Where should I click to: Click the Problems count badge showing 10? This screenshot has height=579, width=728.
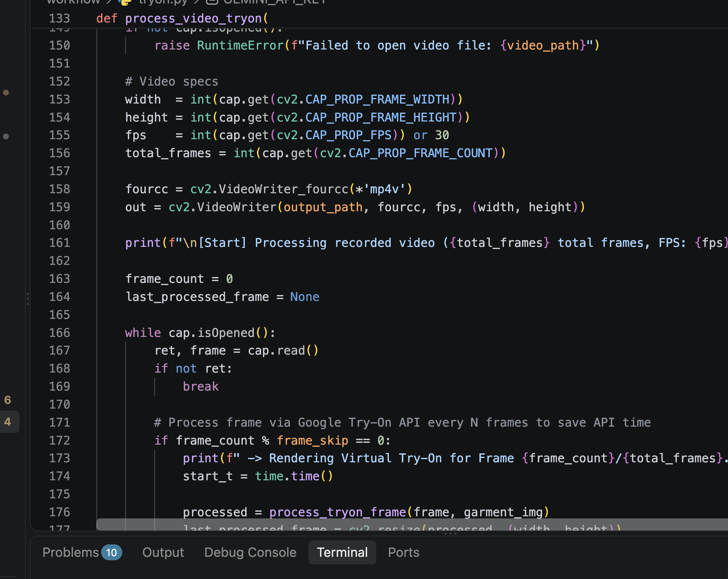tap(112, 552)
